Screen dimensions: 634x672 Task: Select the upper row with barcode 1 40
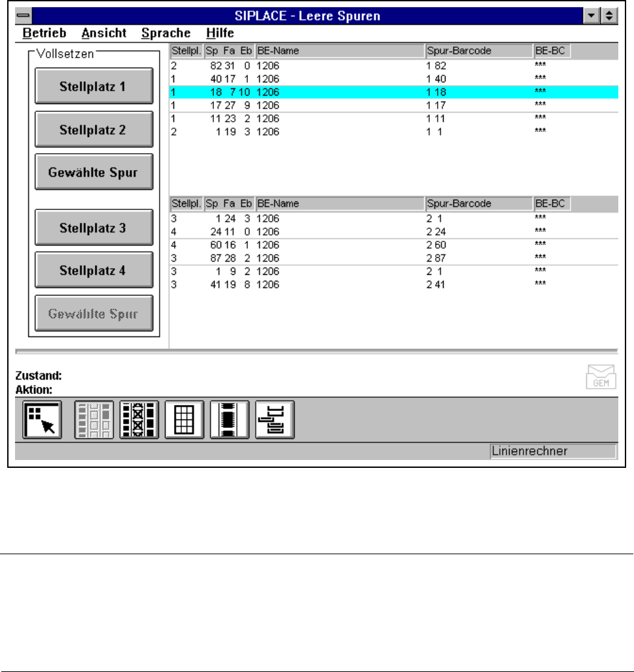click(393, 79)
